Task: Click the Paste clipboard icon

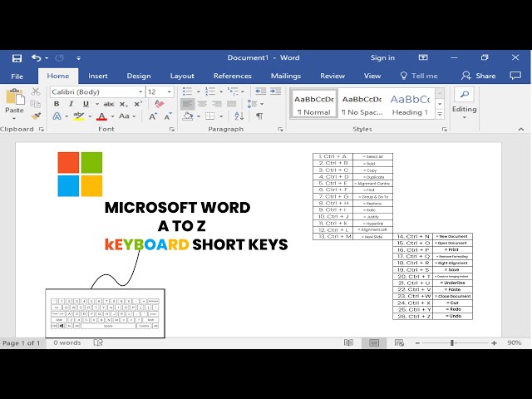Action: [x=15, y=96]
